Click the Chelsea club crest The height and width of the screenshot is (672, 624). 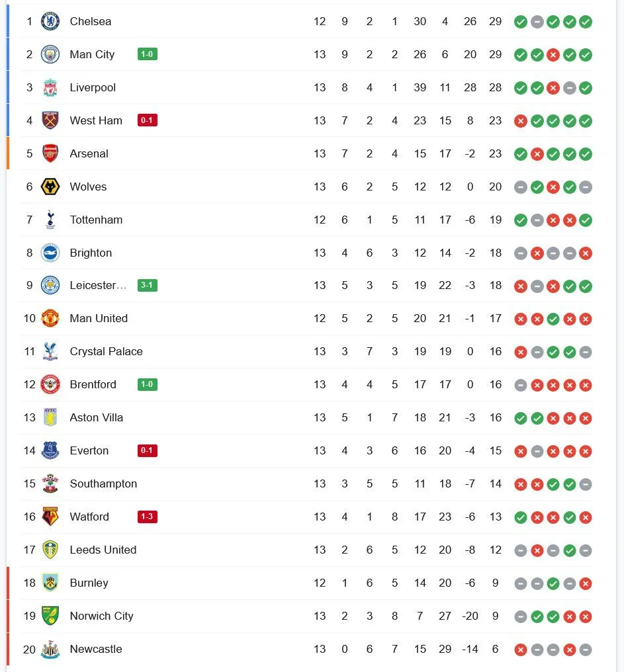click(x=50, y=21)
